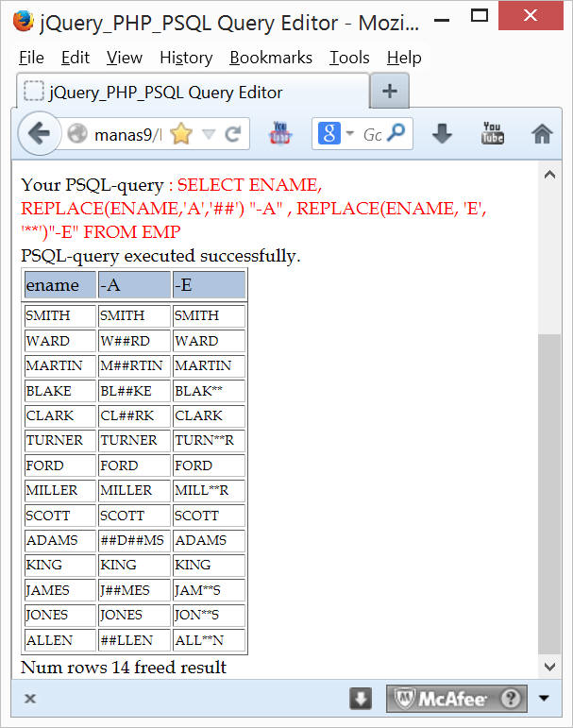Click 'PSQL-query executed successfully.' text
Viewport: 573px width, 728px height.
(160, 256)
